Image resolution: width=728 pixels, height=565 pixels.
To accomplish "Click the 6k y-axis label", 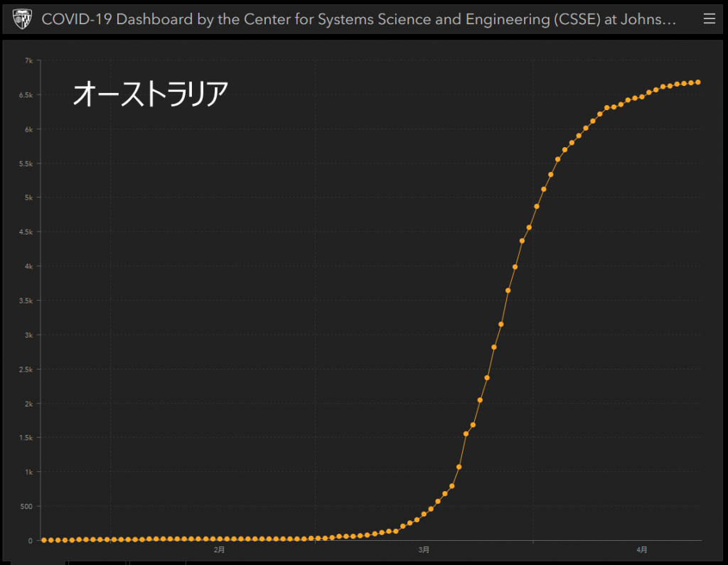I will coord(28,129).
